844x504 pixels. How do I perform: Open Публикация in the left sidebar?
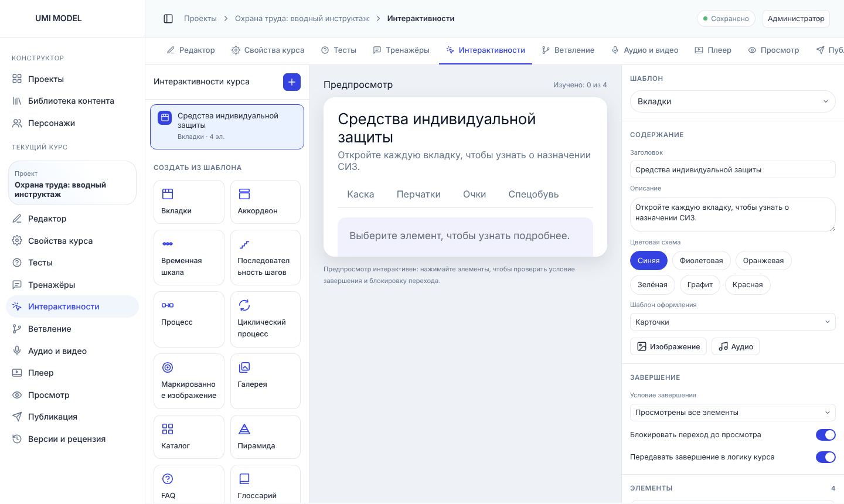tap(72, 417)
